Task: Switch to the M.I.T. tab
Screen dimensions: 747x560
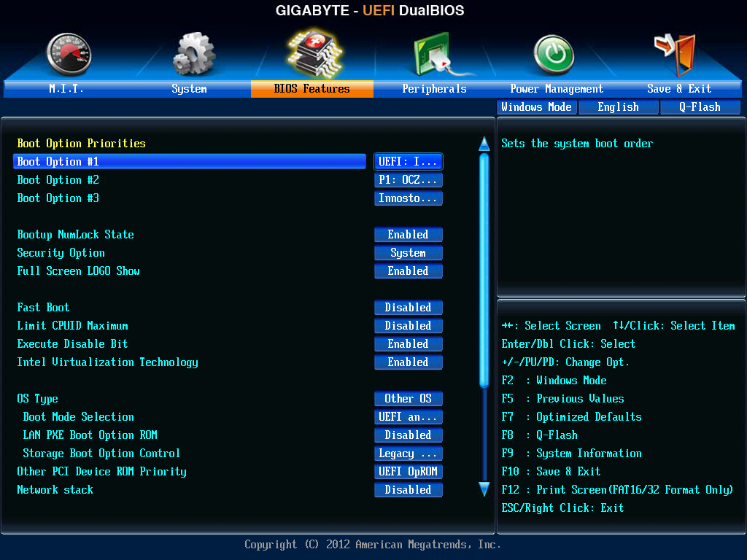Action: [66, 88]
